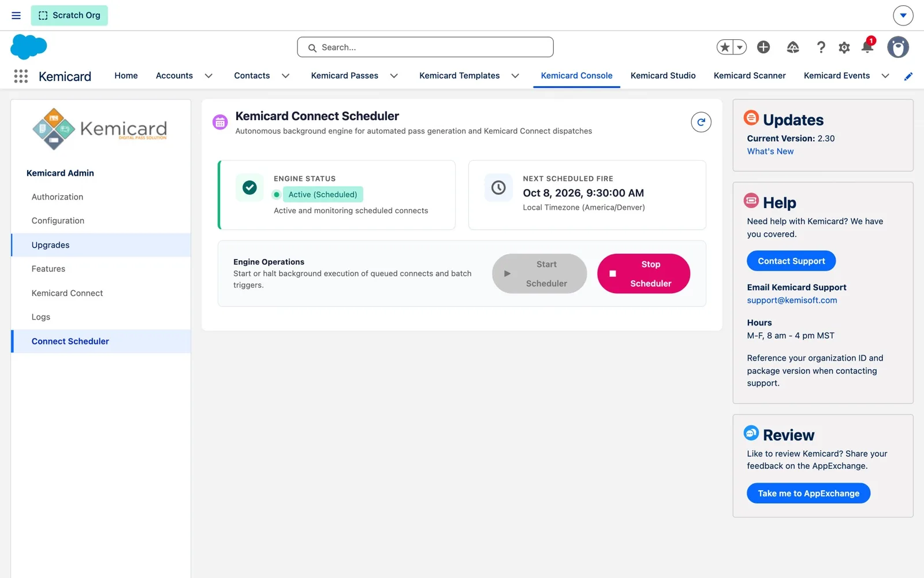Click the global Search field
The image size is (924, 578).
click(425, 47)
